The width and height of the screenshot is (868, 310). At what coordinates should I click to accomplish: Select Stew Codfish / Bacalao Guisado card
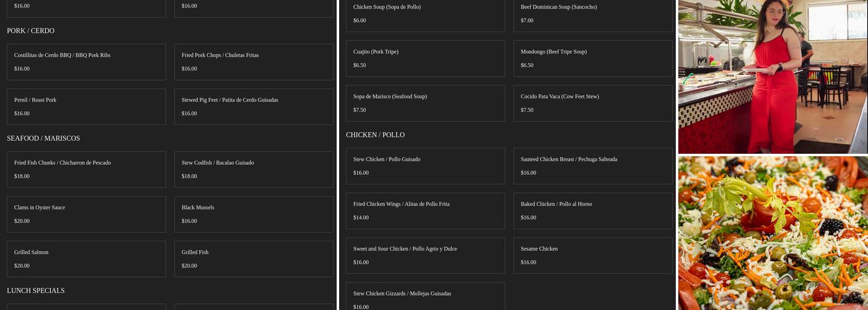point(254,169)
